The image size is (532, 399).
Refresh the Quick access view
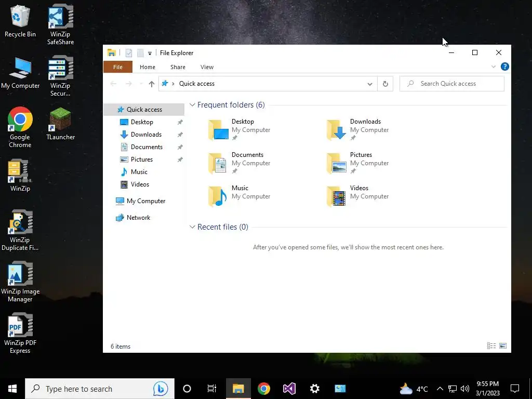tap(385, 84)
